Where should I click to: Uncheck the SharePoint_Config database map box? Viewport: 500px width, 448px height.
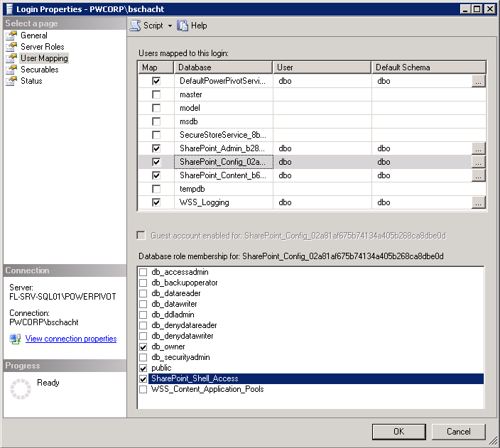point(156,162)
